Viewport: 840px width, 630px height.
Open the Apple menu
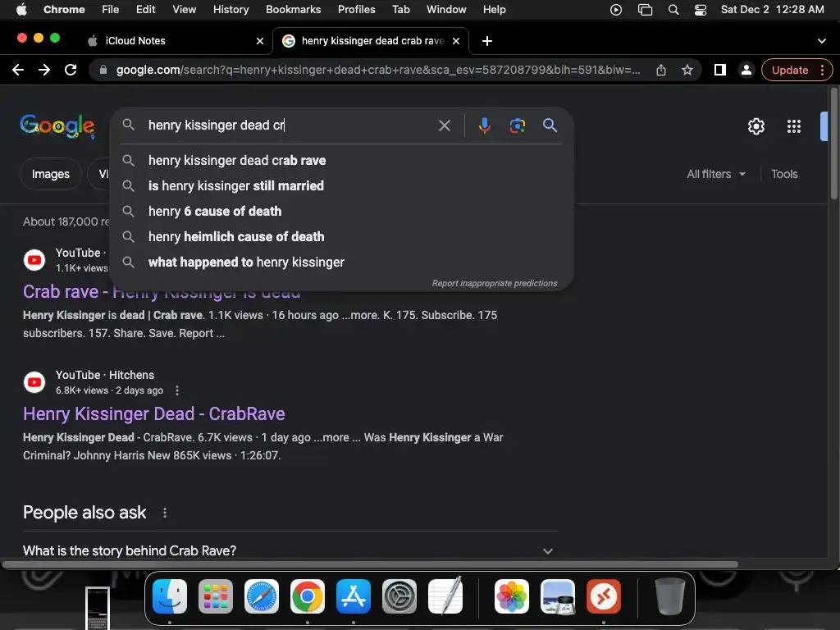pyautogui.click(x=21, y=9)
